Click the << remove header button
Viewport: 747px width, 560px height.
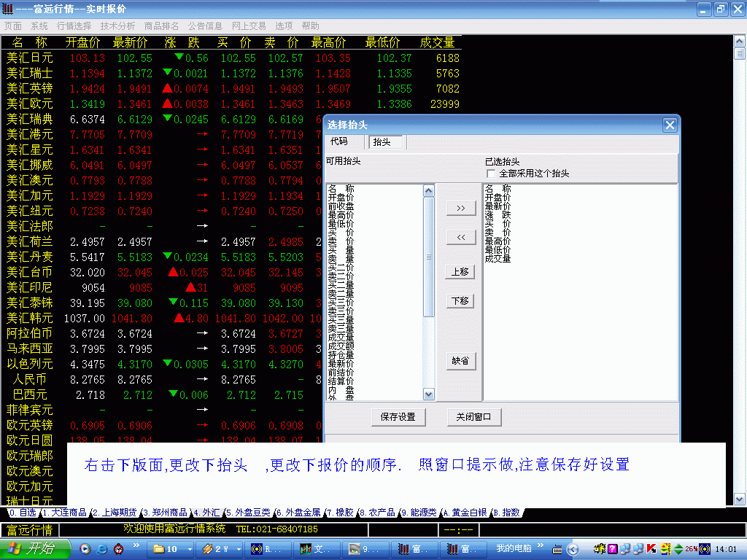pos(461,237)
